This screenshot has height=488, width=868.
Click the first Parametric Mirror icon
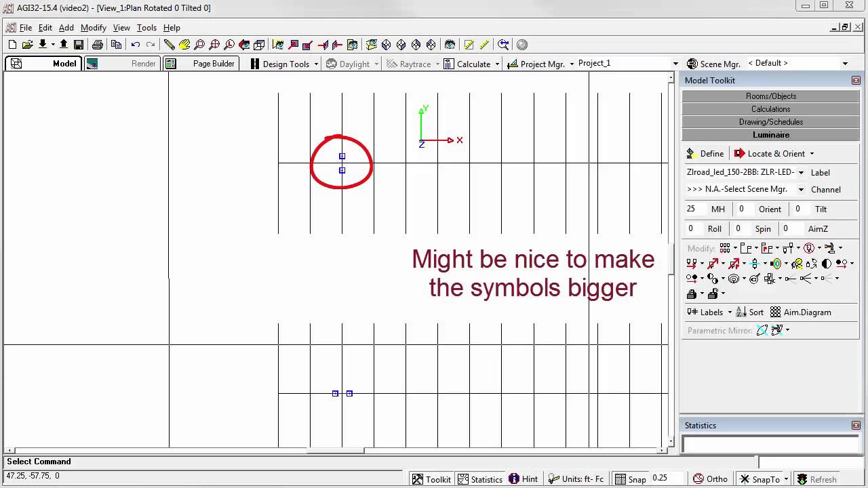pyautogui.click(x=762, y=331)
